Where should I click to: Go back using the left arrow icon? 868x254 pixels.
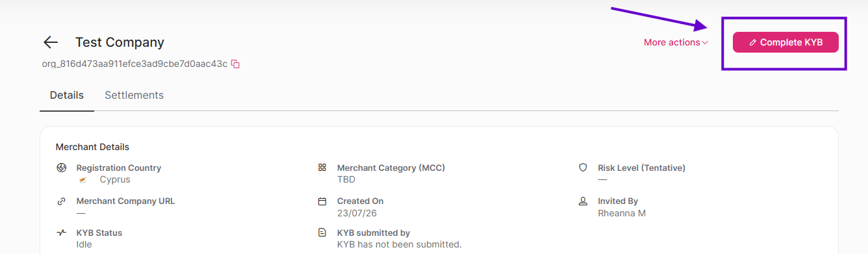point(51,42)
